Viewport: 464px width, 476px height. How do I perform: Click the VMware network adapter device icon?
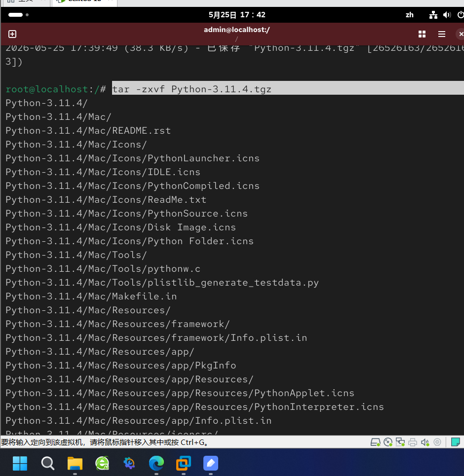pos(400,442)
